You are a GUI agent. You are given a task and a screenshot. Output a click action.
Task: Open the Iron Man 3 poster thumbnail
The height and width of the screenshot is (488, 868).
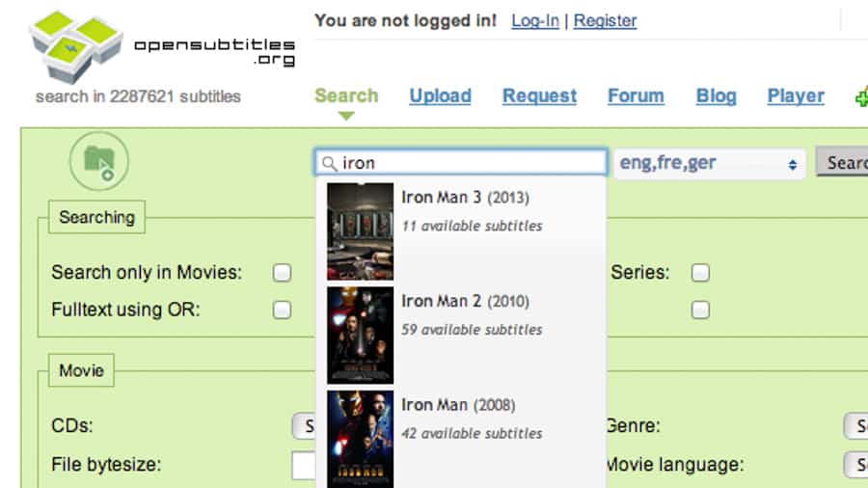pyautogui.click(x=360, y=231)
